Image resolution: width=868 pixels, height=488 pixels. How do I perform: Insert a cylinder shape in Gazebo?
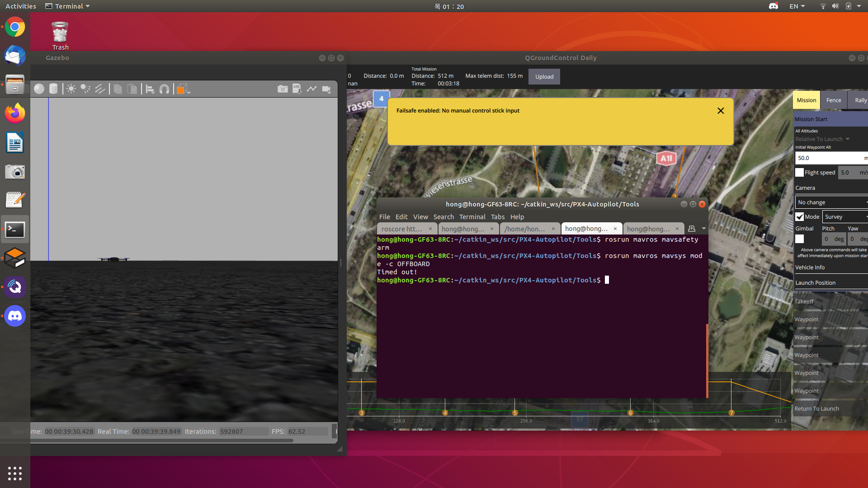[x=53, y=89]
